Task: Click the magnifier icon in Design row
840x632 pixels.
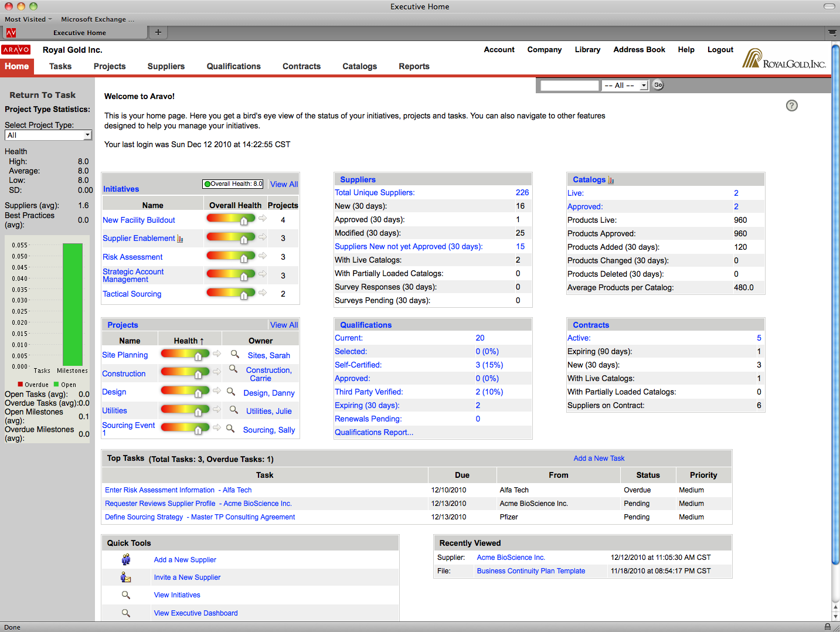Action: point(231,392)
